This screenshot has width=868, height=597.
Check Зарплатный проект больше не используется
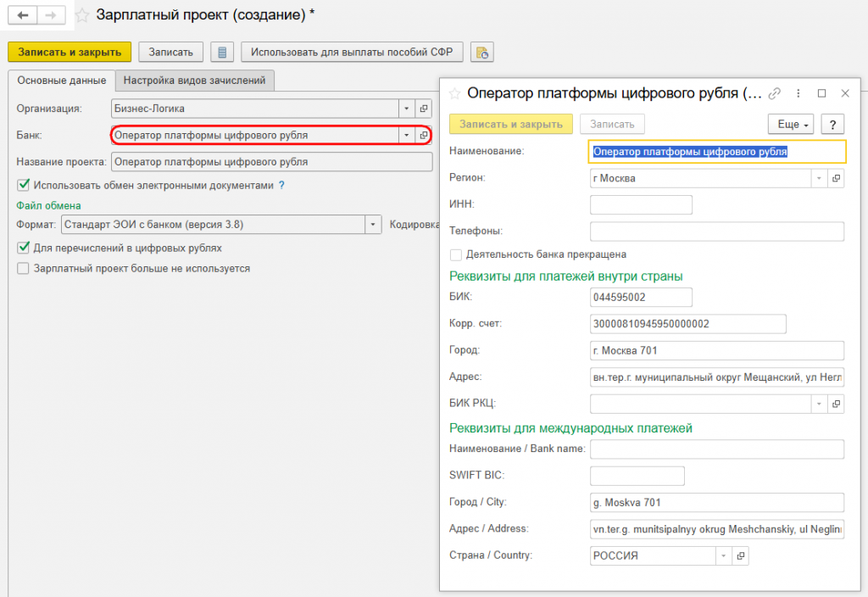click(x=23, y=269)
